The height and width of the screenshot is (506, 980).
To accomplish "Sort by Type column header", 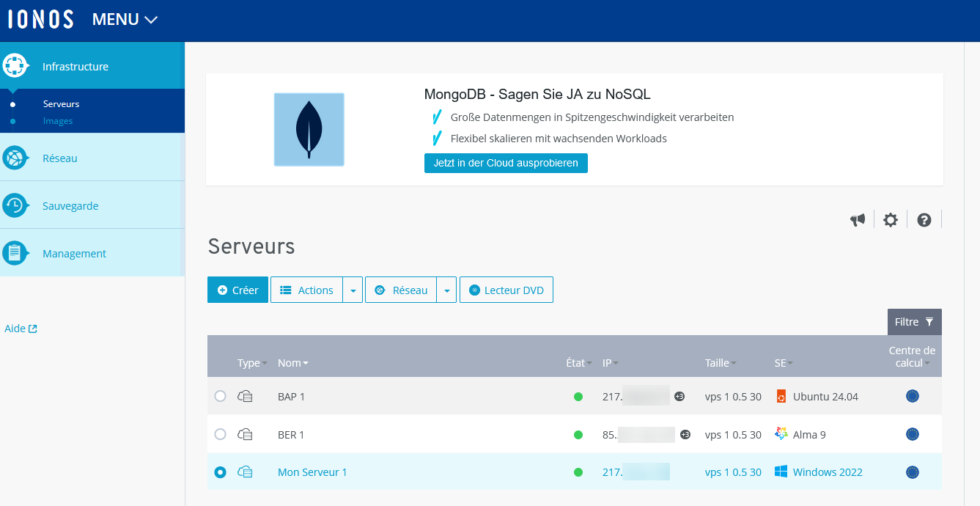I will point(252,363).
